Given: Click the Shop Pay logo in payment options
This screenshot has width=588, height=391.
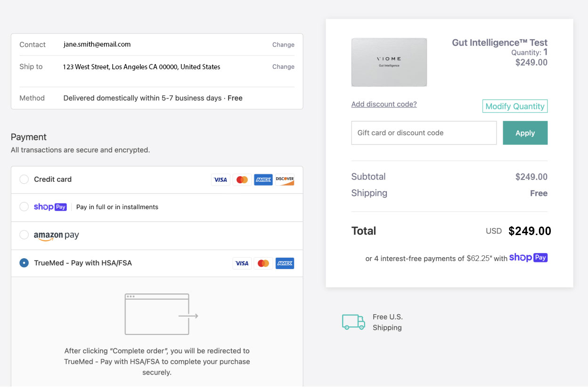Looking at the screenshot, I should tap(50, 207).
